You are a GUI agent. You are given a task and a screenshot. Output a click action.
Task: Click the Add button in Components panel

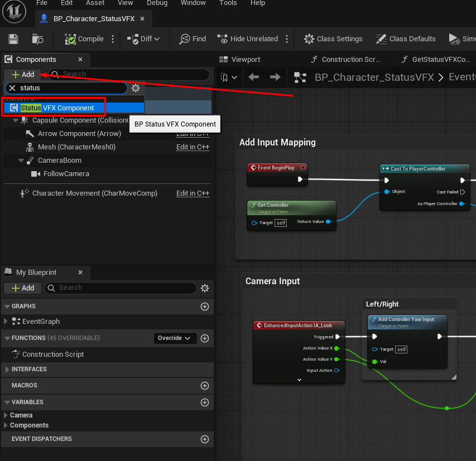click(22, 74)
